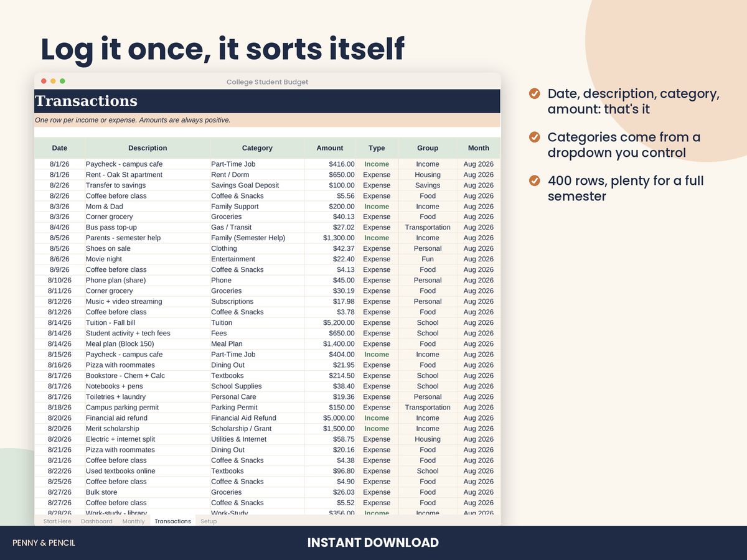Select the 'Utilities & Internet' category cell
The height and width of the screenshot is (560, 747).
pyautogui.click(x=257, y=439)
